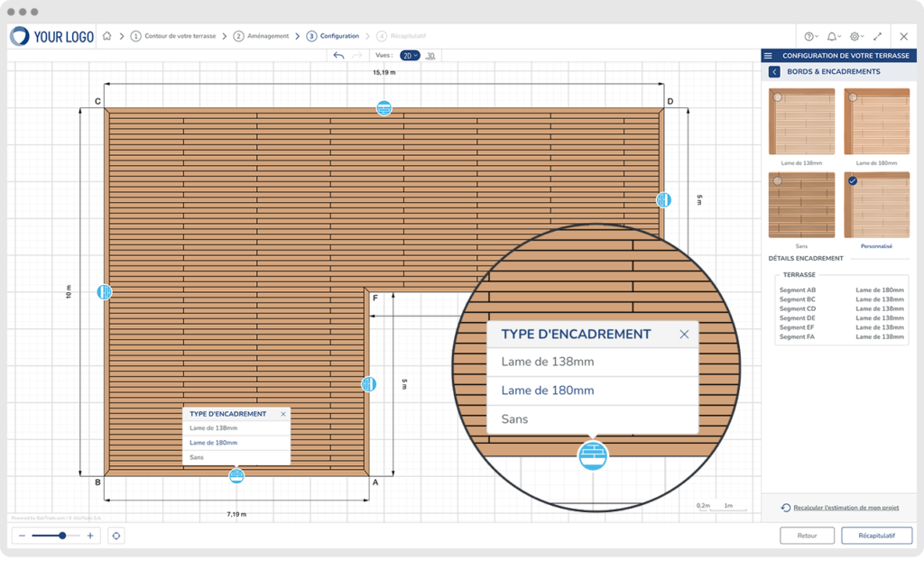Click the frame handle on edge FA
This screenshot has width=924, height=588.
pos(369,384)
